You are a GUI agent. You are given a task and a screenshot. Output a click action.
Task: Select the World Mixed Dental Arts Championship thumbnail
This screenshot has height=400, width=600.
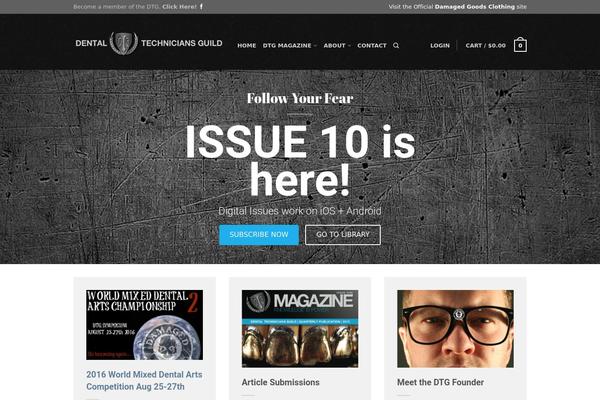[x=144, y=325]
